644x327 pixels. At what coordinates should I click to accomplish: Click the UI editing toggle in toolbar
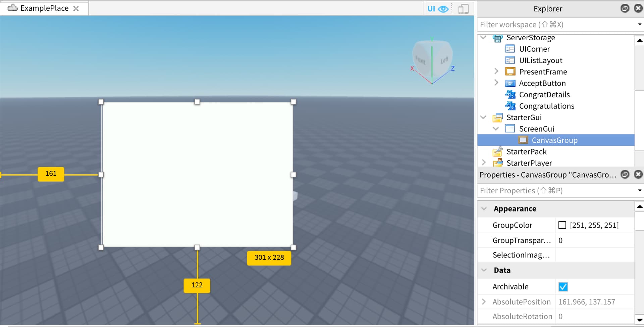[431, 9]
